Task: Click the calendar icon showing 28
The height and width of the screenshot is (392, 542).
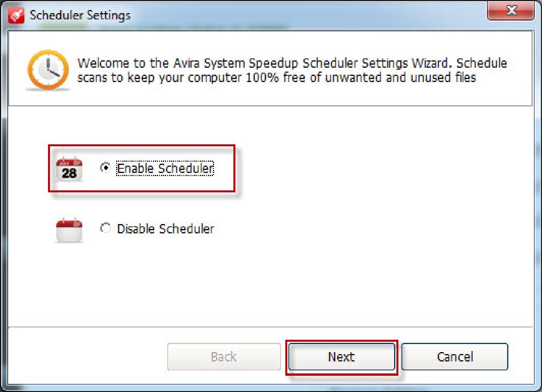Action: pos(69,169)
